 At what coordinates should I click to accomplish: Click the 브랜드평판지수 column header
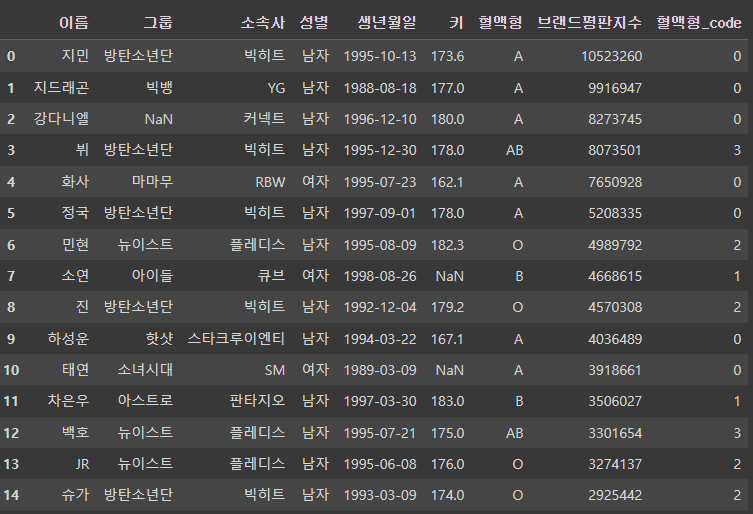(589, 23)
